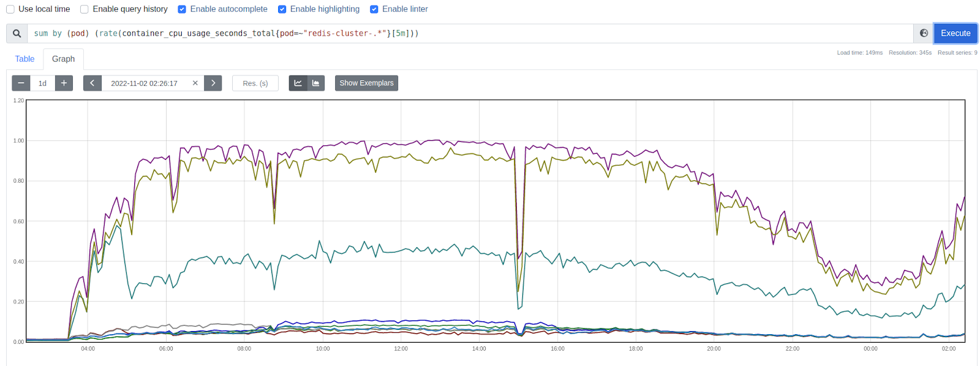Switch to the Table tab

(24, 59)
